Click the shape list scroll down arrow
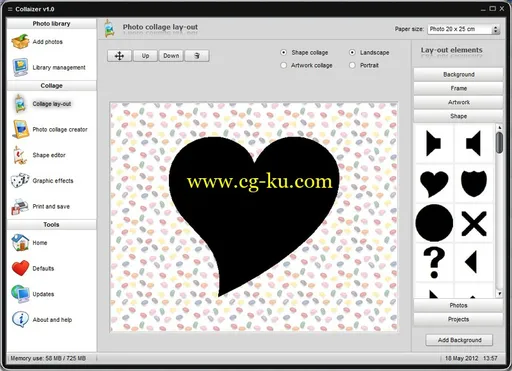 pos(499,294)
